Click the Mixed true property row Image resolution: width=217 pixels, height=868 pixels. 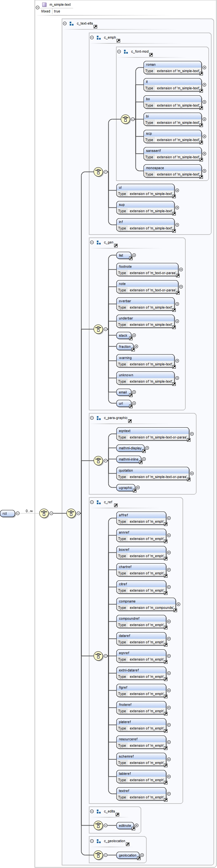tap(50, 11)
